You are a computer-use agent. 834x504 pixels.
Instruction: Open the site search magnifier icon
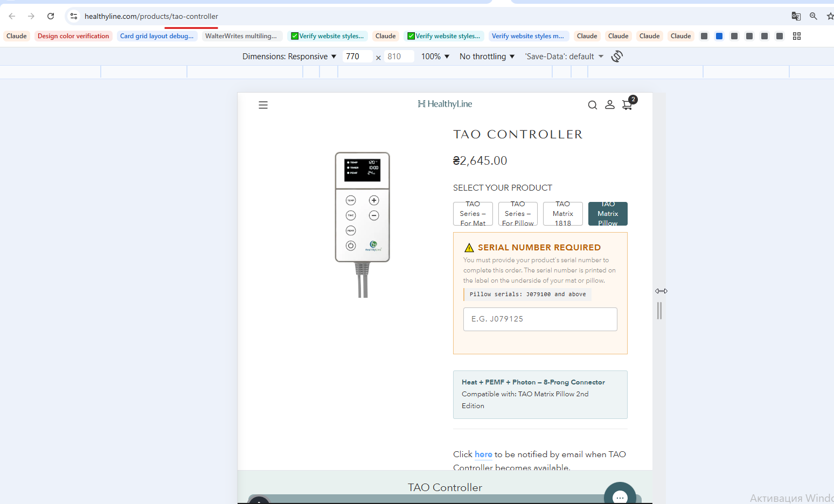tap(593, 105)
